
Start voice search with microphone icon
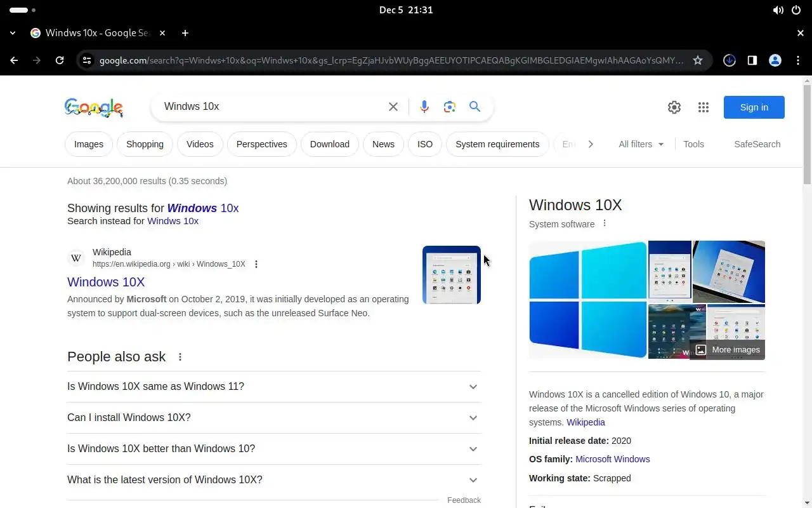click(424, 107)
